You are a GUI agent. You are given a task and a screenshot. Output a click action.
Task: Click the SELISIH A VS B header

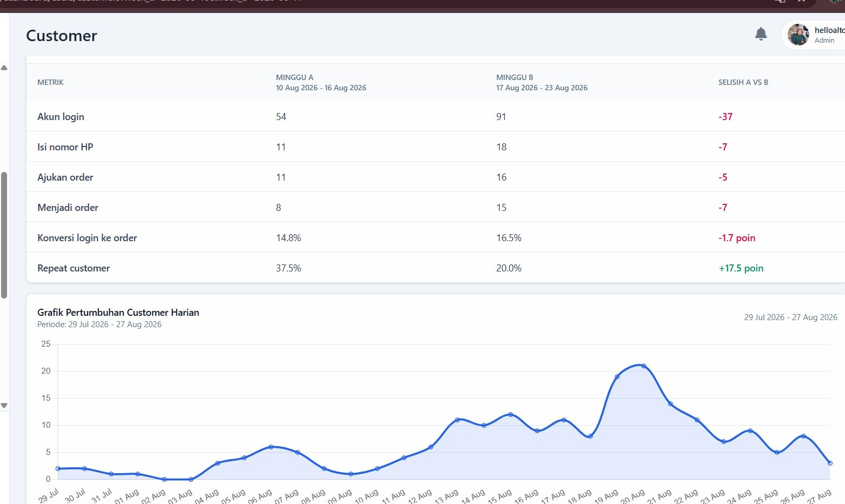click(x=743, y=82)
